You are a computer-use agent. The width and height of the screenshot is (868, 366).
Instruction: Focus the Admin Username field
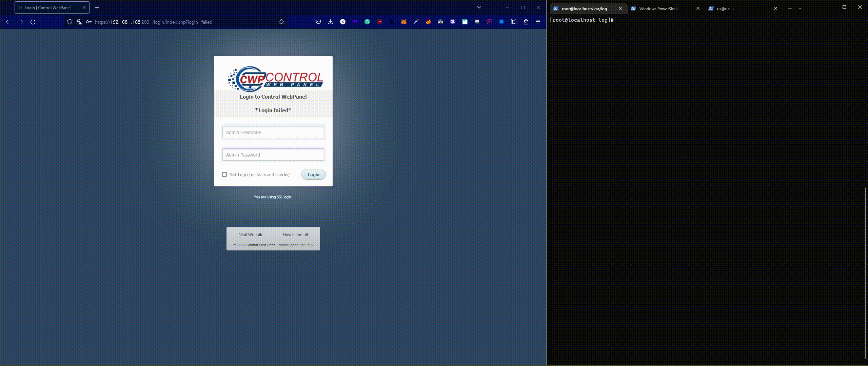[273, 133]
